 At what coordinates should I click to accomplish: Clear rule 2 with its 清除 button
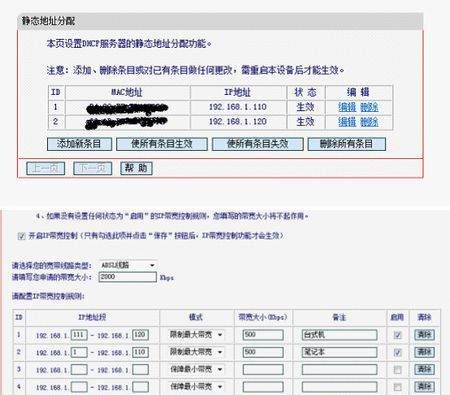pyautogui.click(x=424, y=352)
